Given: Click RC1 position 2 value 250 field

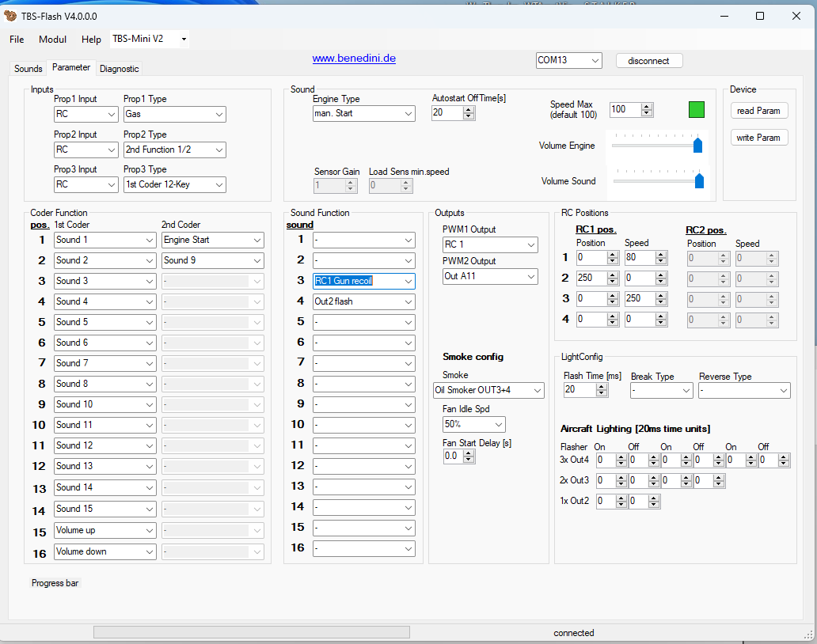Looking at the screenshot, I should click(x=592, y=278).
